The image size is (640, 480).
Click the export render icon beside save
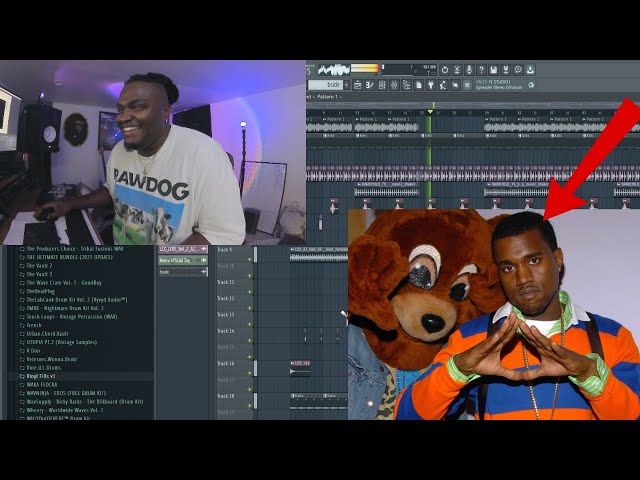click(x=506, y=70)
